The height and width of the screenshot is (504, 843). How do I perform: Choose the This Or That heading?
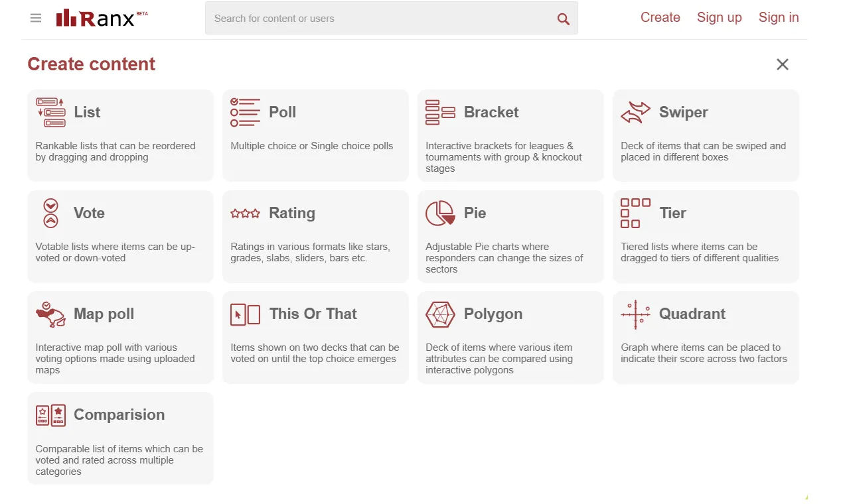[313, 314]
